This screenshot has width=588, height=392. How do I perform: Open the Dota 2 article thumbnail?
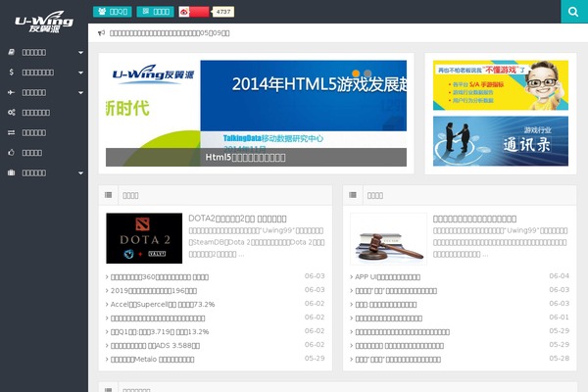pos(144,239)
